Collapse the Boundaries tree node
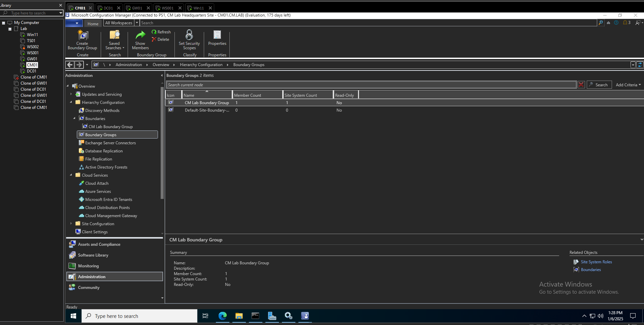 pos(74,118)
